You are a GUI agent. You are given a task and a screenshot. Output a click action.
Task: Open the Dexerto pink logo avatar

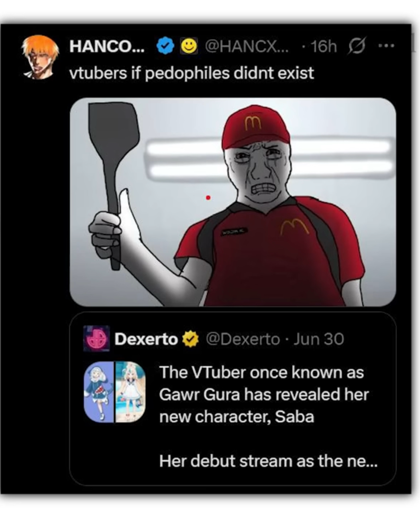coord(96,339)
